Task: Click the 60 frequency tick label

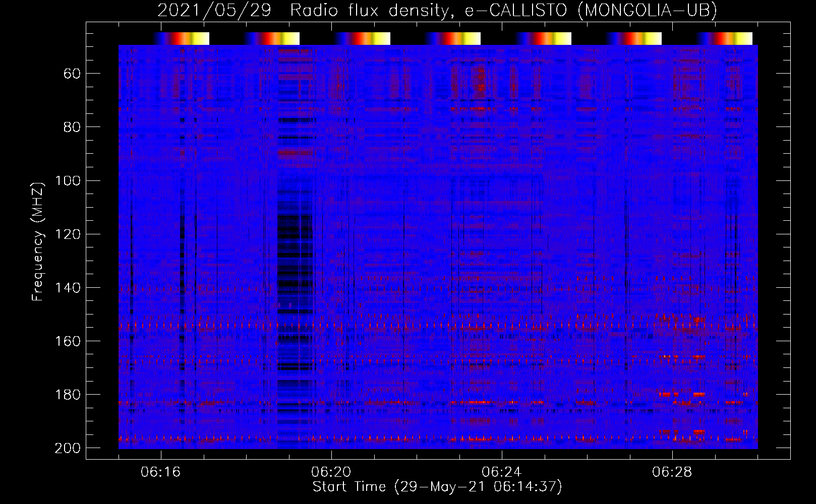Action: click(72, 74)
